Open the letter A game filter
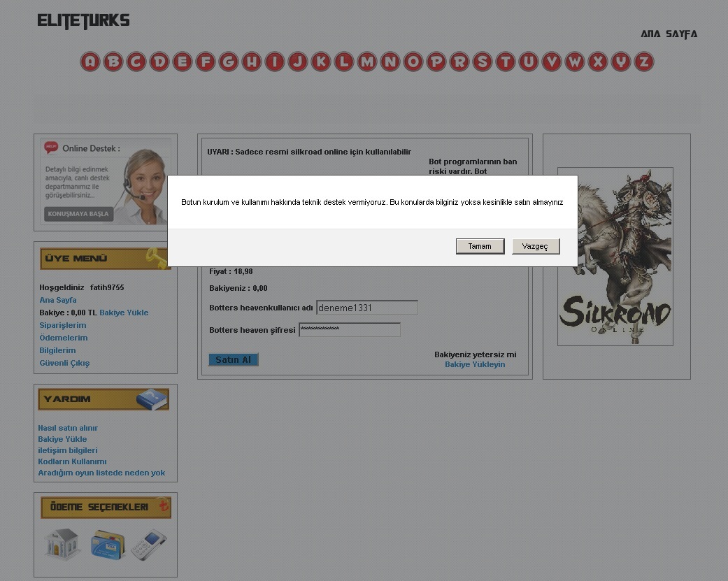728x581 pixels. pos(90,62)
